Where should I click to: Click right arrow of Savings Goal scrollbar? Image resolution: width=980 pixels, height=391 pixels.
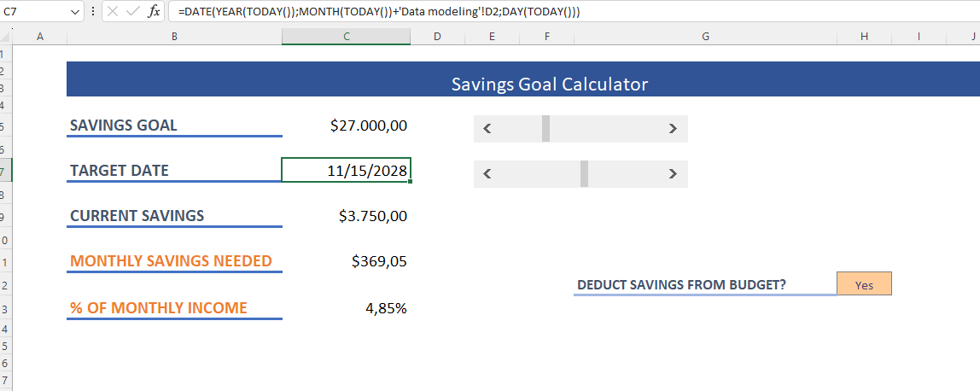tap(673, 129)
